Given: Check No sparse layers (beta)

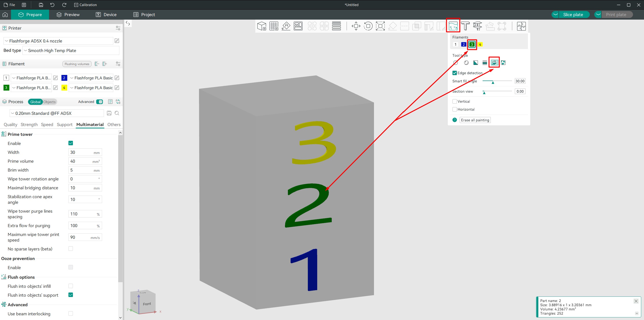Looking at the screenshot, I should pyautogui.click(x=71, y=249).
